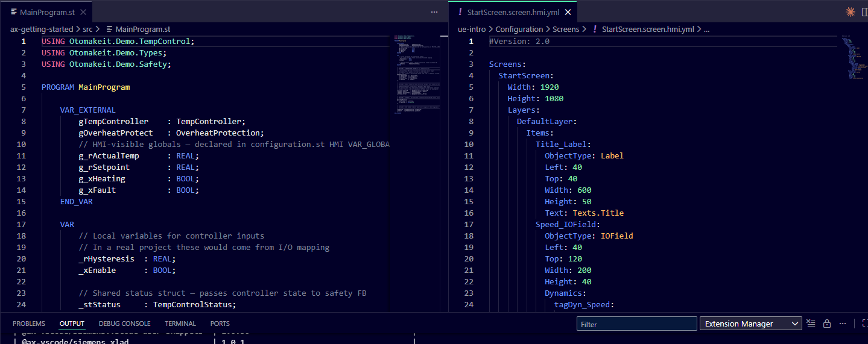The width and height of the screenshot is (868, 344).
Task: Click 'Width: 600' line in YAML
Action: [568, 190]
